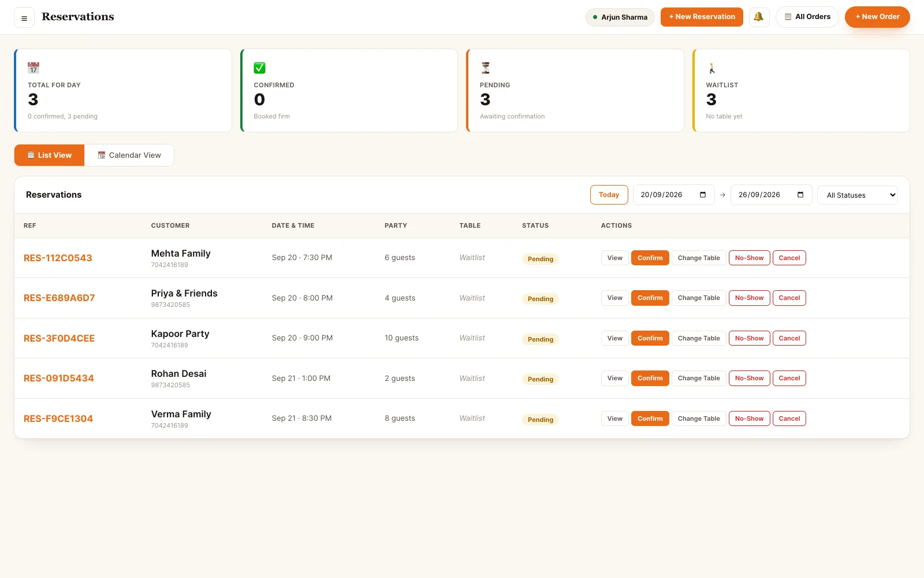The height and width of the screenshot is (578, 924).
Task: Change Table for Verma Family
Action: click(699, 418)
